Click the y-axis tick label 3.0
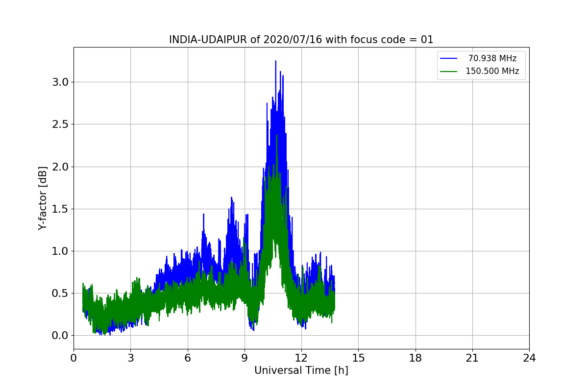588x392 pixels. pos(60,82)
